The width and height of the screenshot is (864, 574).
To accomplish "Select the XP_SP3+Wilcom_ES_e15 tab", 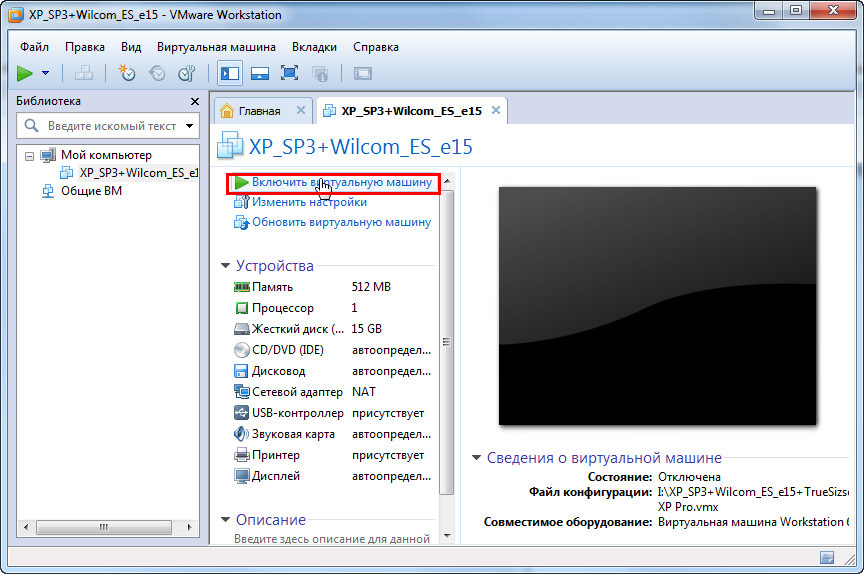I will [x=411, y=111].
